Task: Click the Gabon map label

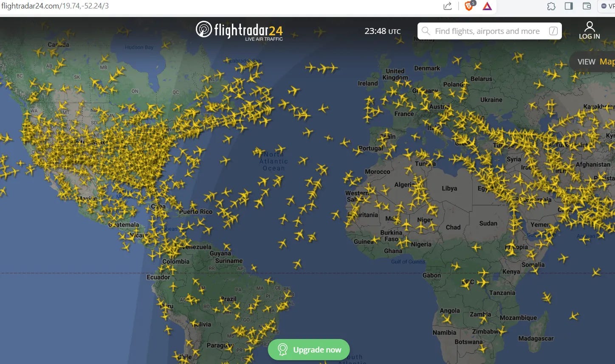Action: pos(432,276)
